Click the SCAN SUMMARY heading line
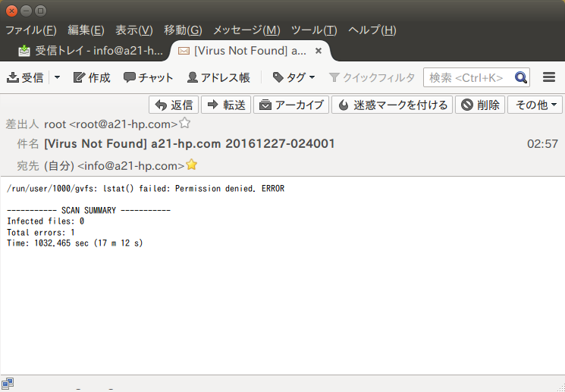The height and width of the screenshot is (392, 565). pyautogui.click(x=89, y=211)
